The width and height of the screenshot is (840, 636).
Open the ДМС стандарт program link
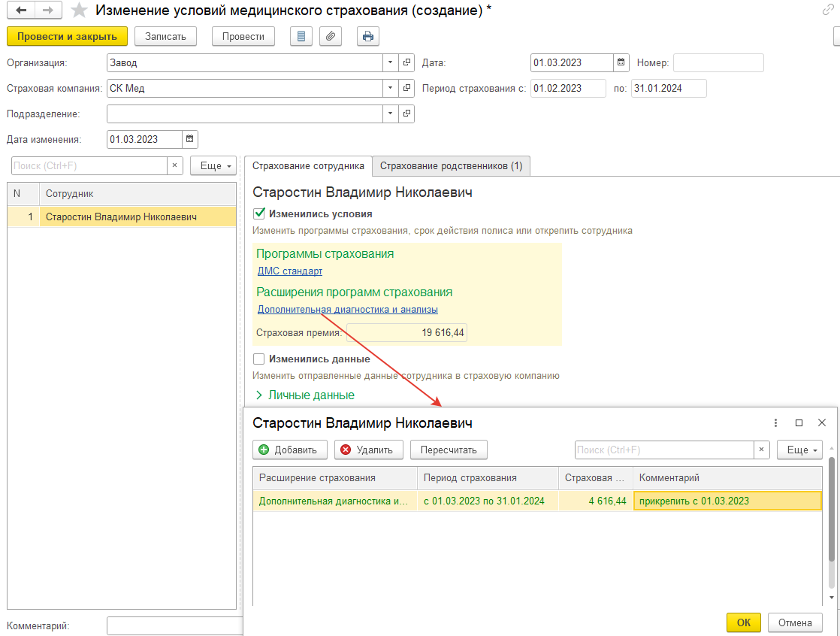[x=290, y=271]
